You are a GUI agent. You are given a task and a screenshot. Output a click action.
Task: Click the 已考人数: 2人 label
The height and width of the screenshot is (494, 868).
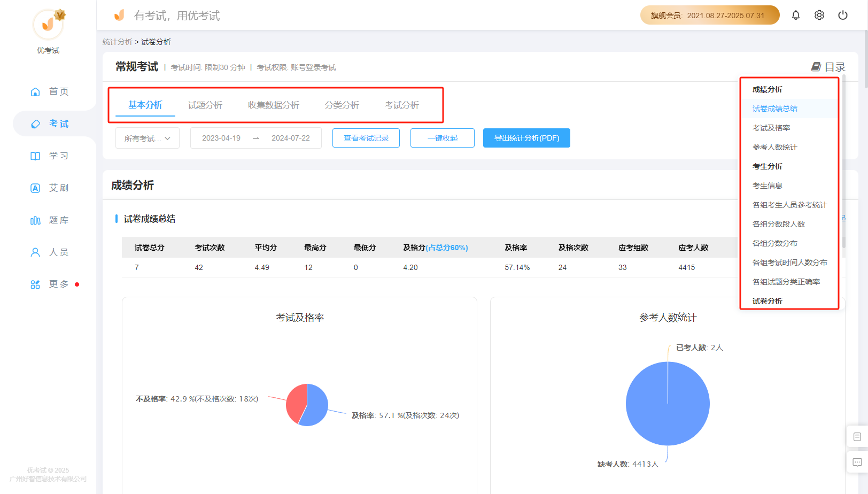[700, 348]
